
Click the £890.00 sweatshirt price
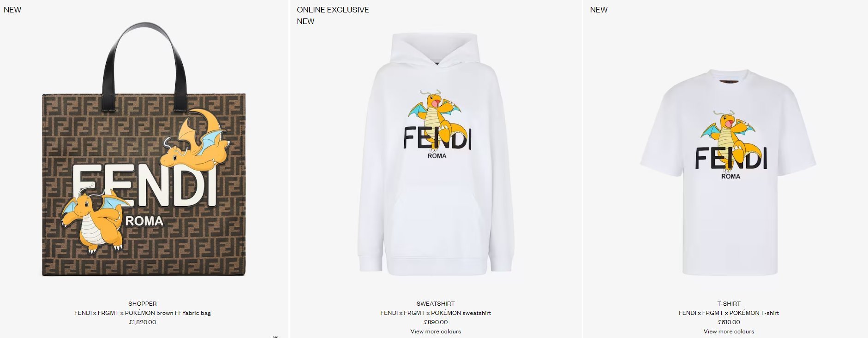click(436, 322)
